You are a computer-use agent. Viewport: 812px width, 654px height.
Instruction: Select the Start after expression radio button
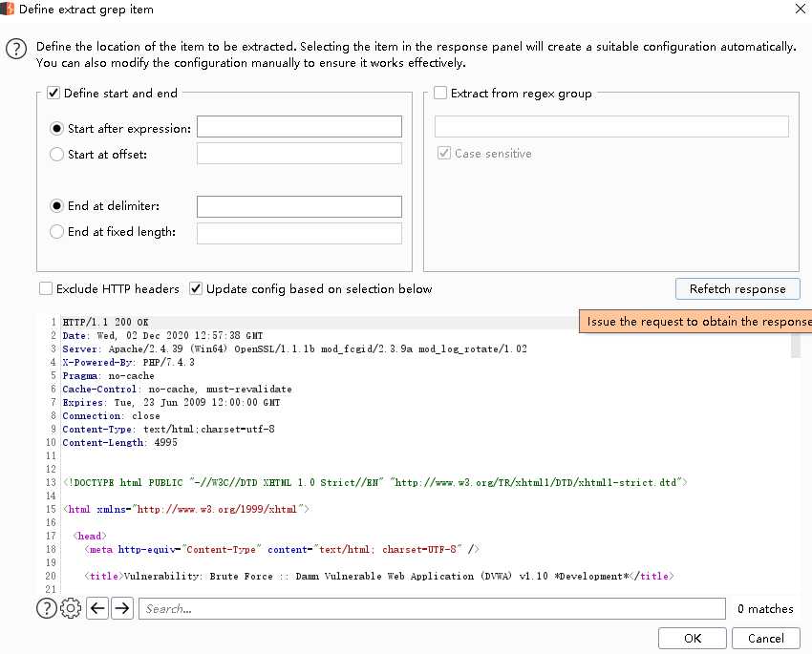[56, 128]
